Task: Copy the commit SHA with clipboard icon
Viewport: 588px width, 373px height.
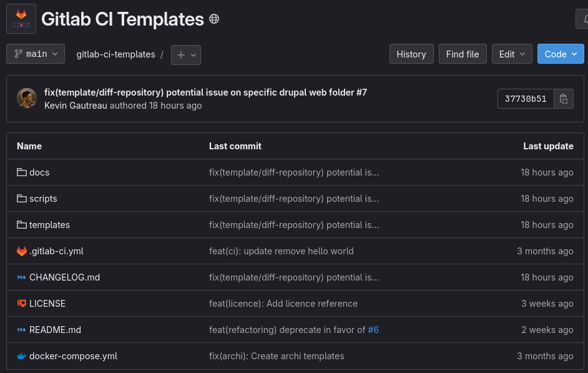Action: pos(564,99)
